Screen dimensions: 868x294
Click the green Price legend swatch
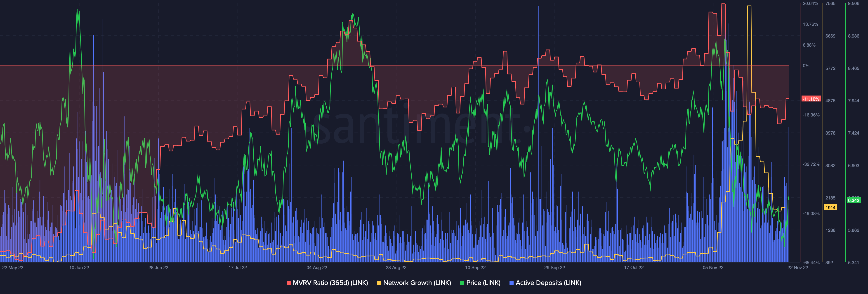(x=462, y=283)
